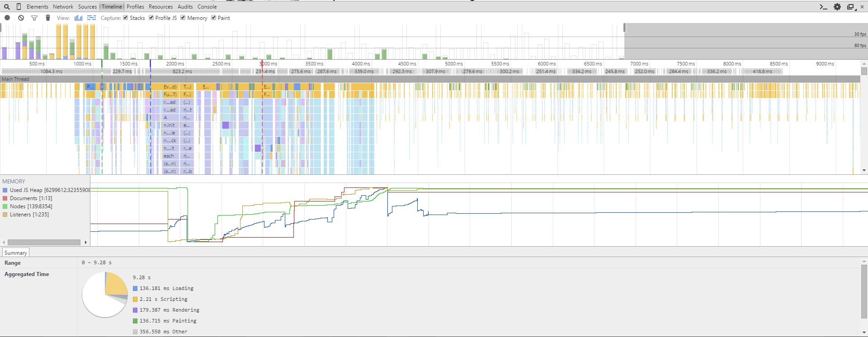Click the 136.181 ms Loading legend entry
This screenshot has height=337, width=868.
[163, 288]
